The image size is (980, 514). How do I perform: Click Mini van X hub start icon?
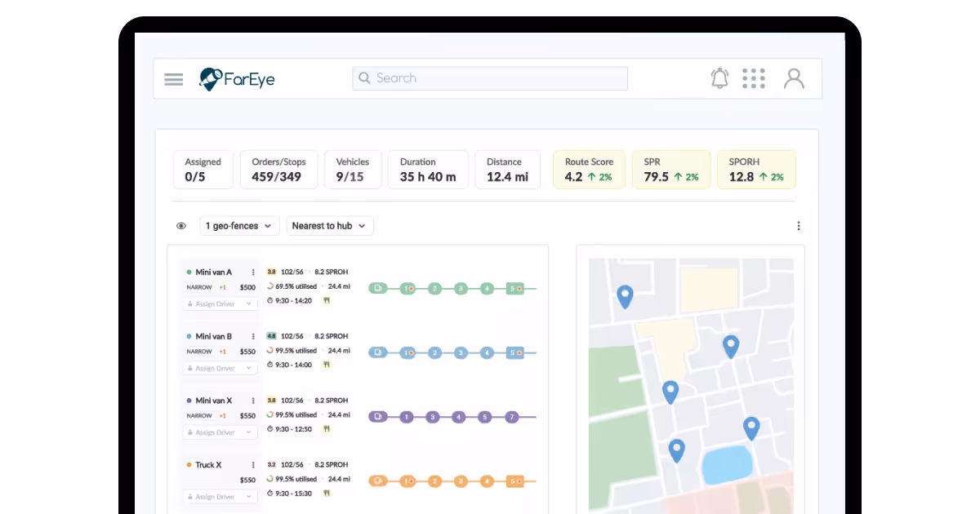coord(377,417)
